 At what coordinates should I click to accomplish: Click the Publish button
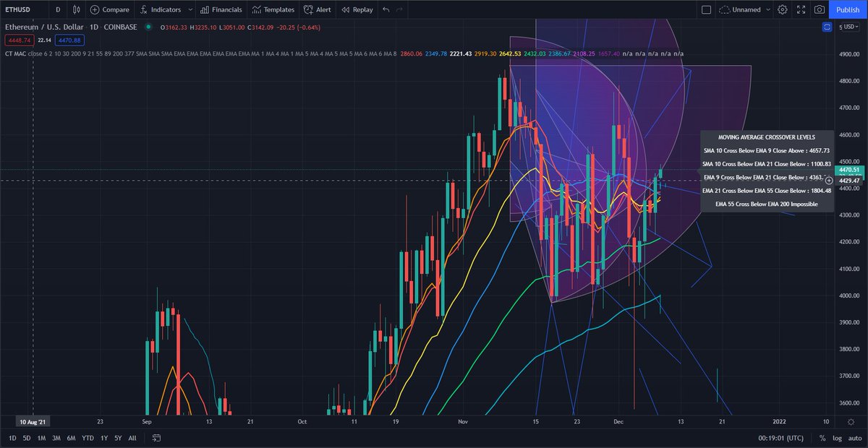tap(848, 9)
